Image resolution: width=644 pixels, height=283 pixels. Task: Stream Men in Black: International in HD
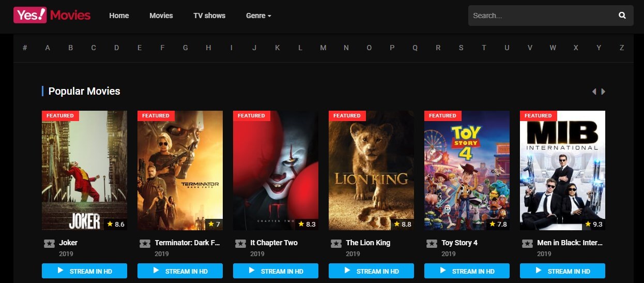pos(562,271)
